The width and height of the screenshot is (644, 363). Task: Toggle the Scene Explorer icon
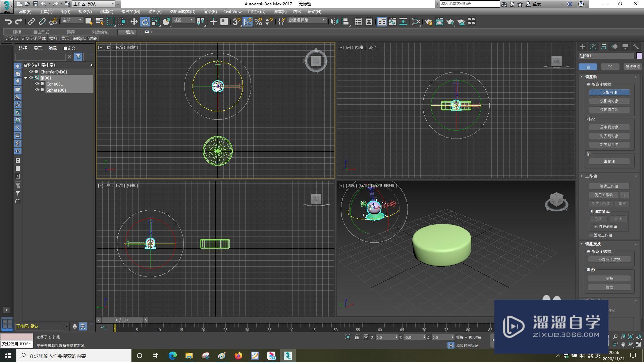tap(358, 22)
